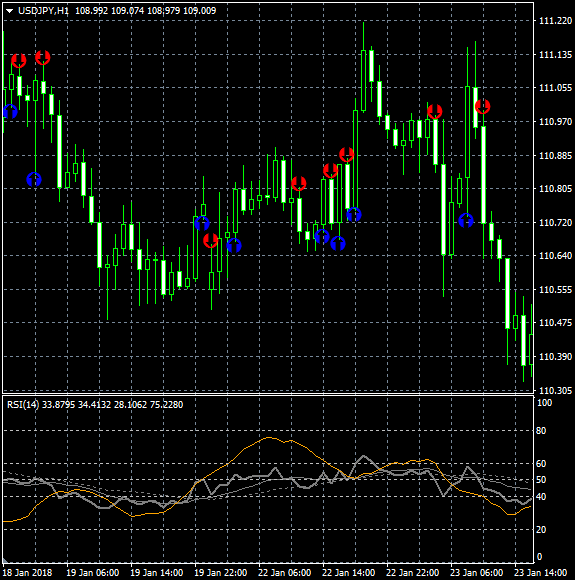This screenshot has width=575, height=580.
Task: Select the red sell arrow before the 23 Jan 06:00 gridline
Action: coord(434,111)
